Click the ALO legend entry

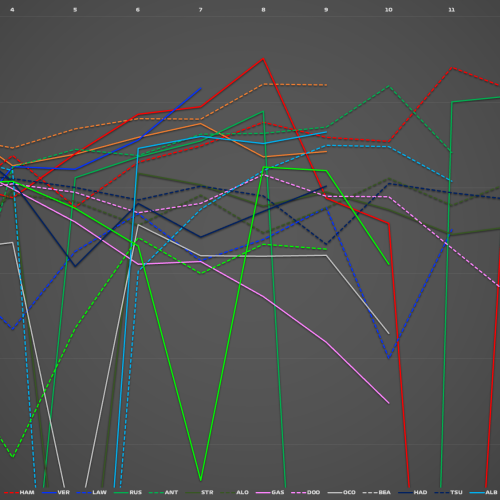click(235, 492)
